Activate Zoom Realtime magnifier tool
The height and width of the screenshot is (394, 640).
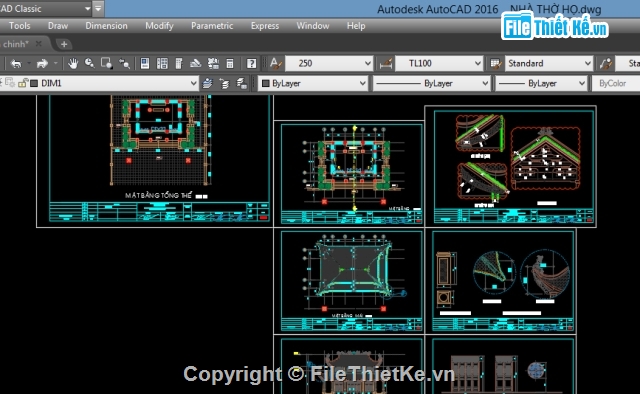coord(89,63)
